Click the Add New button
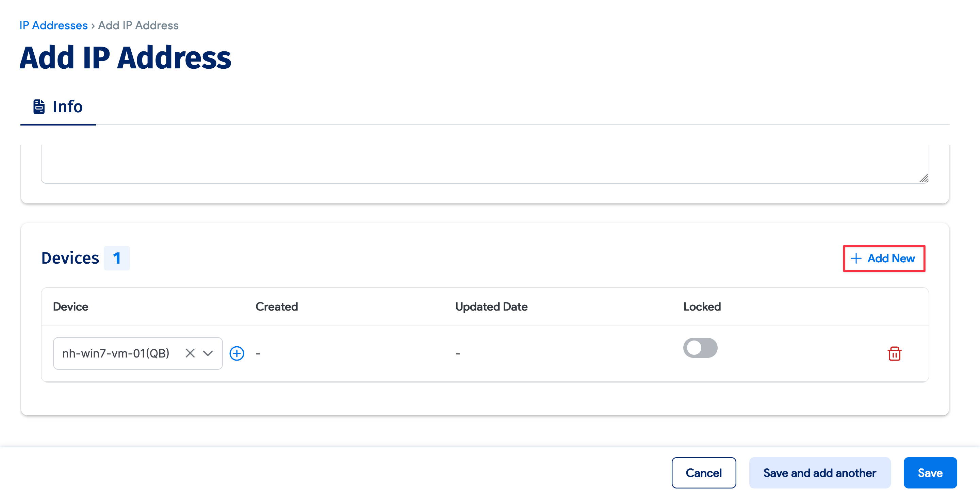The width and height of the screenshot is (980, 498). pyautogui.click(x=884, y=258)
